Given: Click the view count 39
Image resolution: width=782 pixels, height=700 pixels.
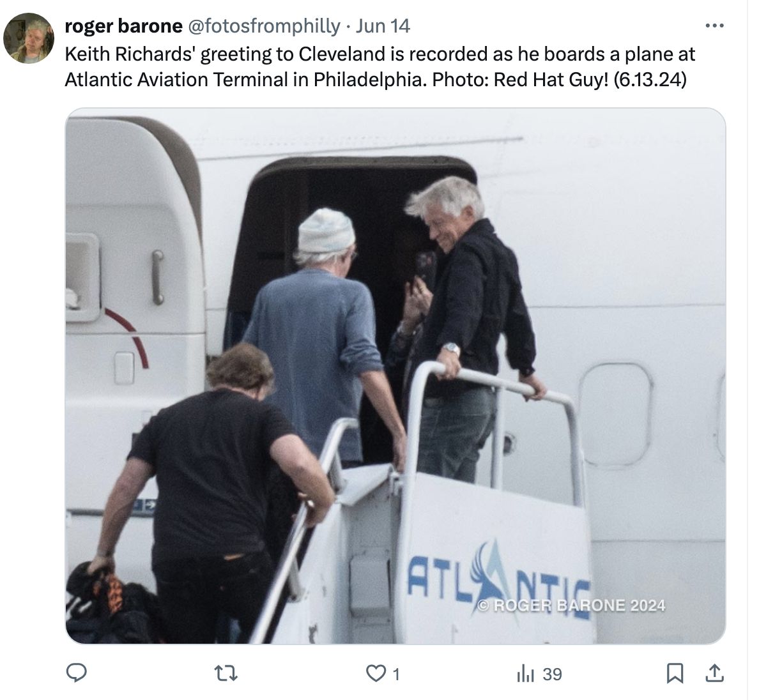Looking at the screenshot, I should click(552, 674).
